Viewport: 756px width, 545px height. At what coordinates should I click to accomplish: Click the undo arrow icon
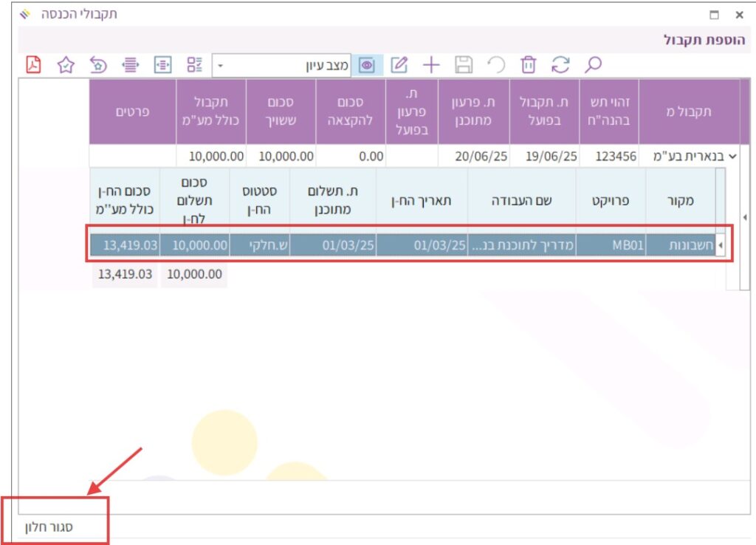coord(497,65)
